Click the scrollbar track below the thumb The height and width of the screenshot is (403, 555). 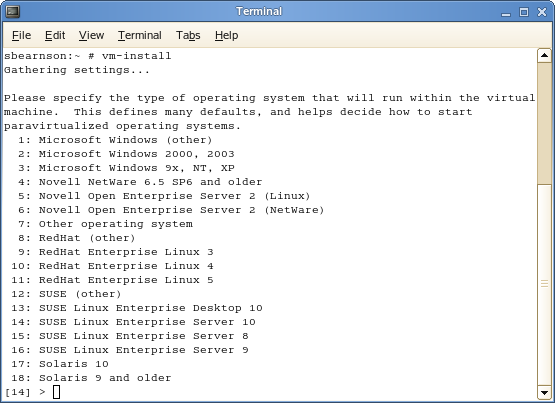[544, 284]
